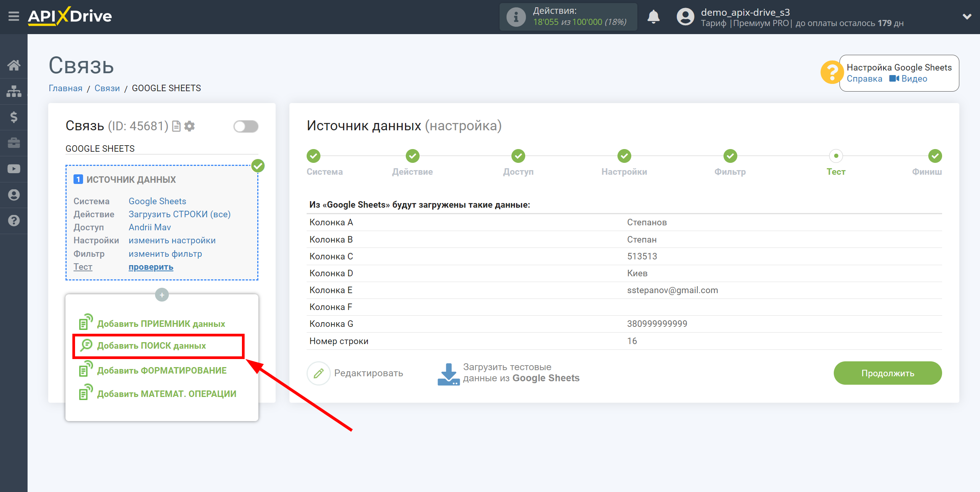Screen dimensions: 980x492
Task: Go to the Главная breadcrumb
Action: 65,88
